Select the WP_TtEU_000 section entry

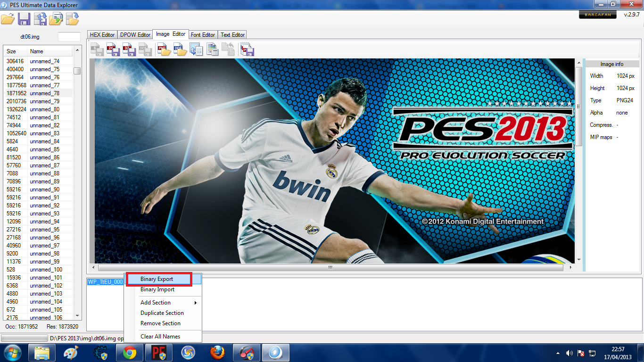(x=106, y=282)
